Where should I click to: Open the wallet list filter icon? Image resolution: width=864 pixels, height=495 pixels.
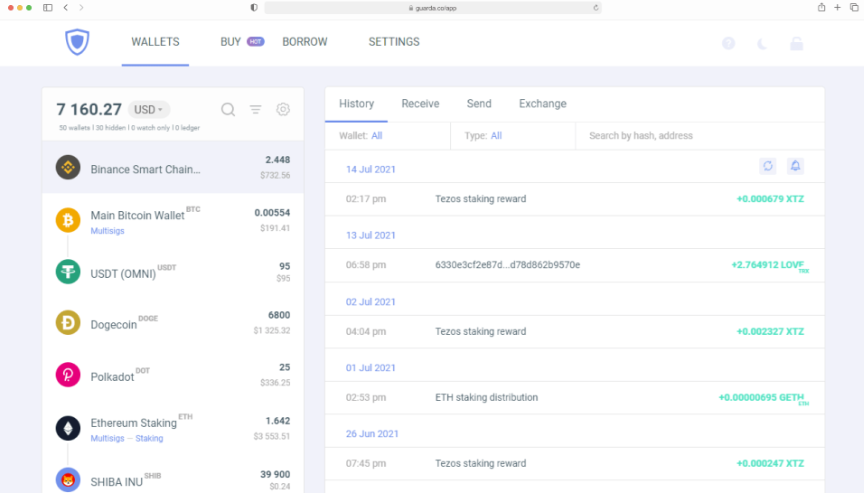(256, 109)
